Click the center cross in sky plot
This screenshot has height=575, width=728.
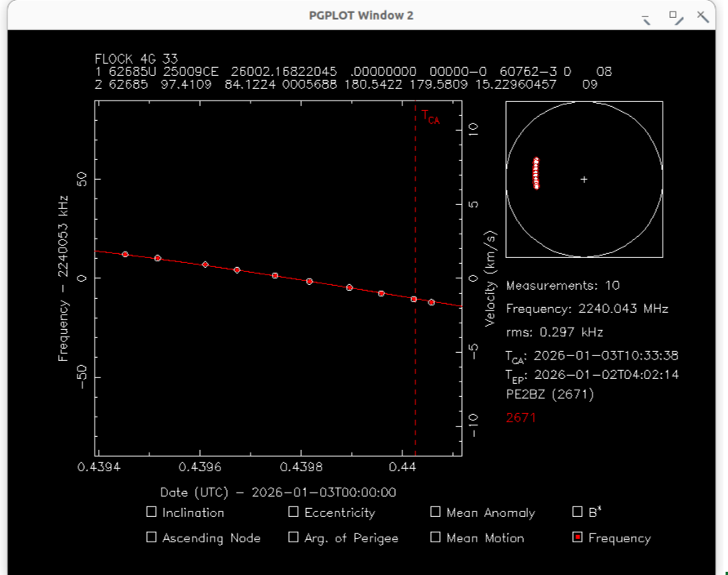pyautogui.click(x=584, y=180)
